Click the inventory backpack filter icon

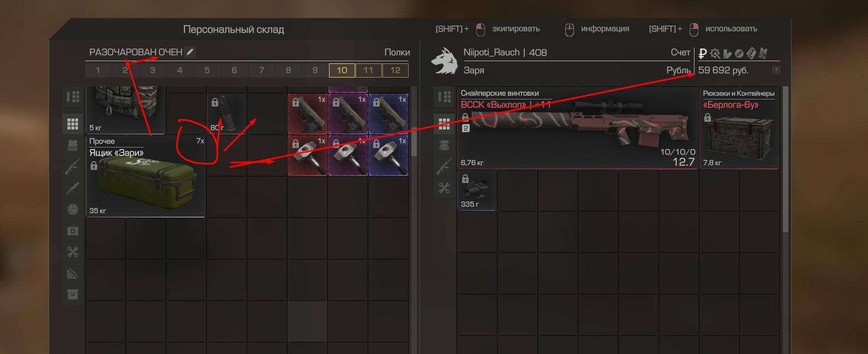(444, 146)
